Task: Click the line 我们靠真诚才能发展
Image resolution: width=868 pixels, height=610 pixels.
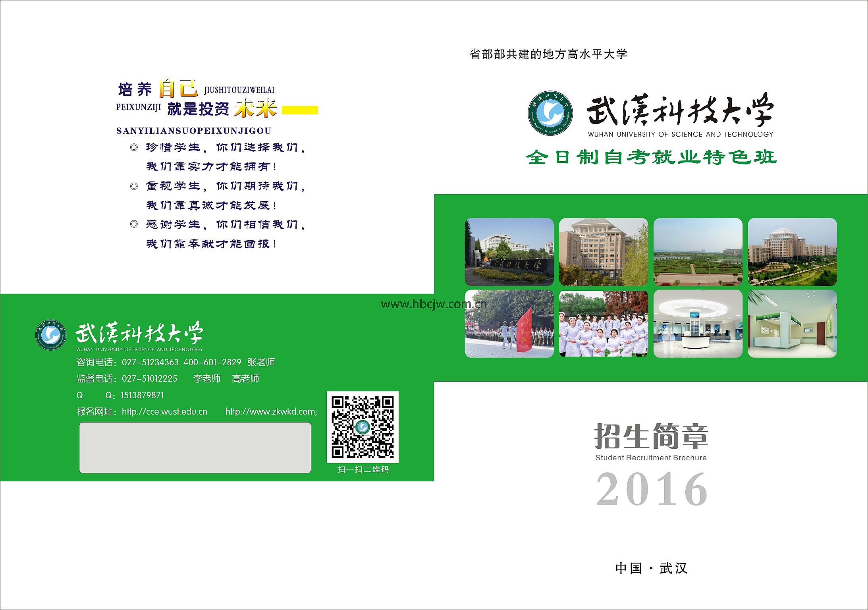Action: [x=211, y=205]
